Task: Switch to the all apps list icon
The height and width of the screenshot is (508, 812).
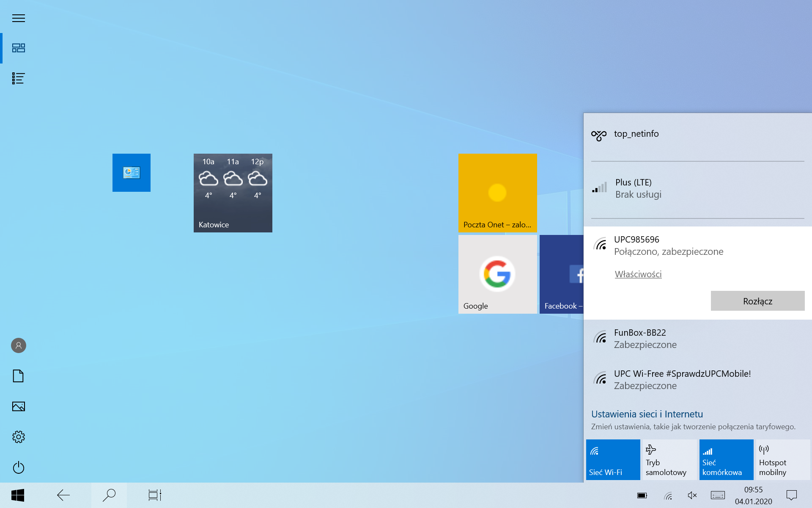Action: (x=19, y=78)
